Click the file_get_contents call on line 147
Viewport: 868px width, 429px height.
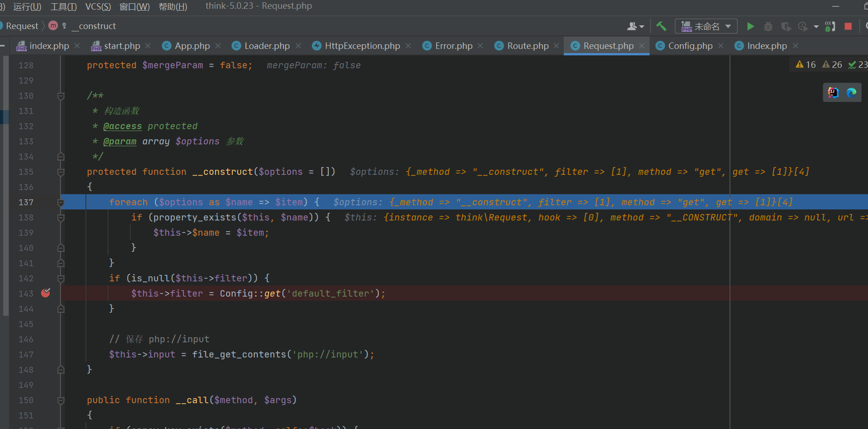point(239,354)
